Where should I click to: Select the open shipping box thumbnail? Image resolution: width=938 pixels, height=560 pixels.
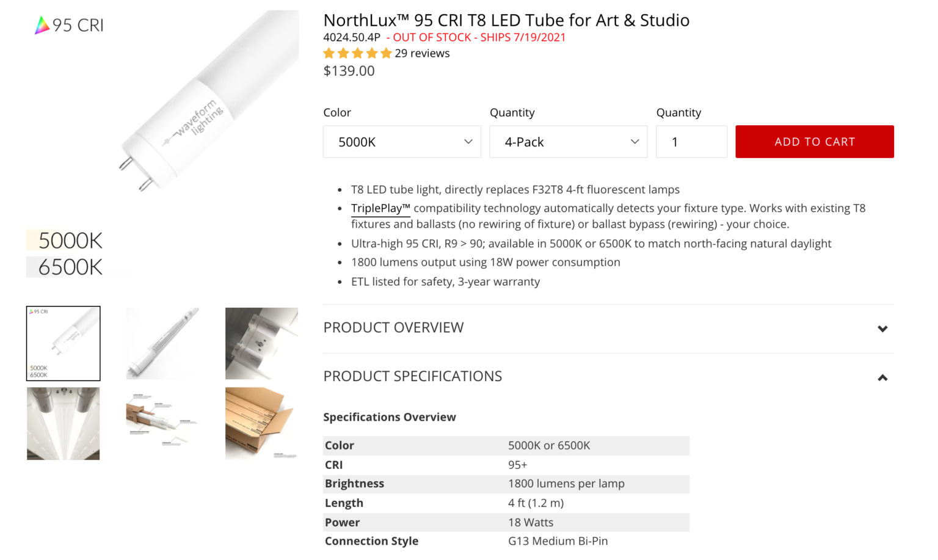pyautogui.click(x=261, y=423)
